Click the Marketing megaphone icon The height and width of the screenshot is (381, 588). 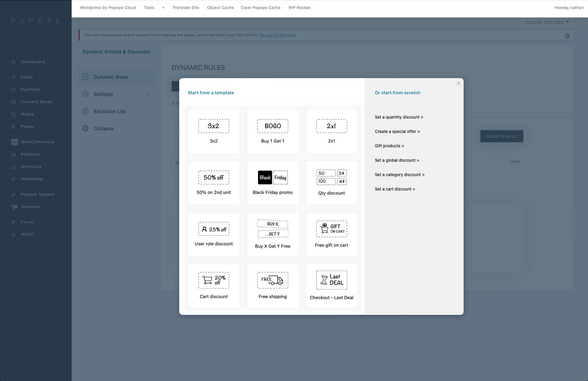(x=13, y=179)
